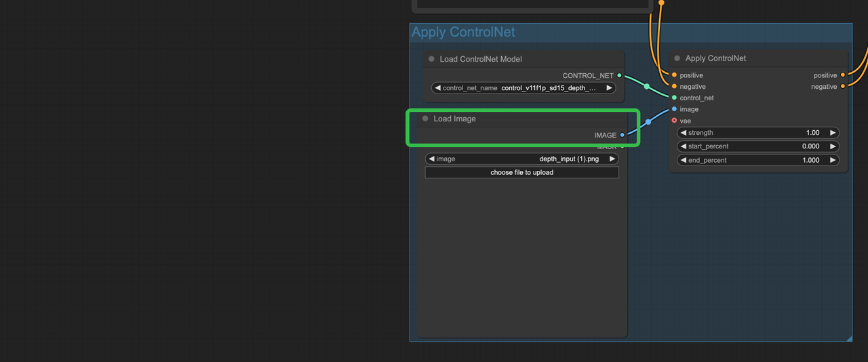Image resolution: width=868 pixels, height=362 pixels.
Task: Collapse the Load Image node using its dot
Action: point(426,119)
